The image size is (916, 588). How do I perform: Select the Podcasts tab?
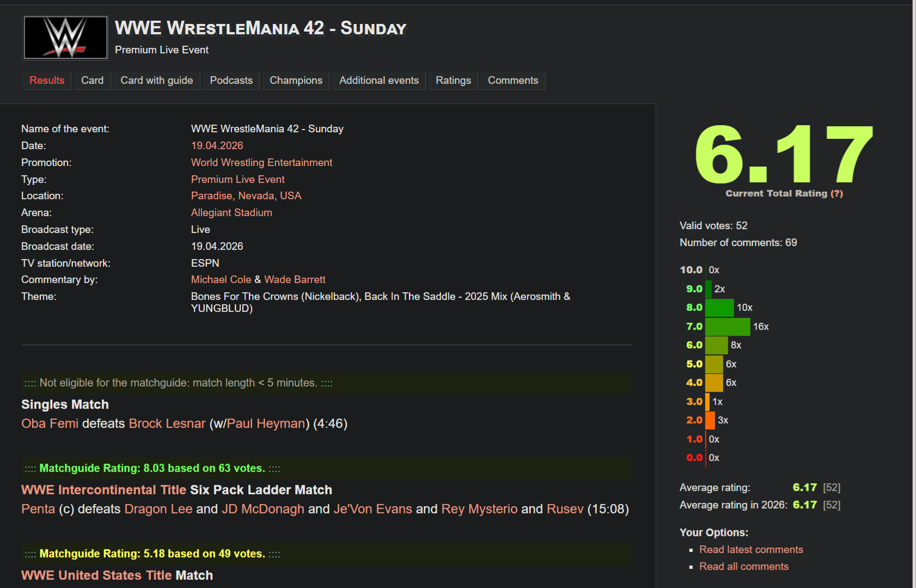pos(231,81)
